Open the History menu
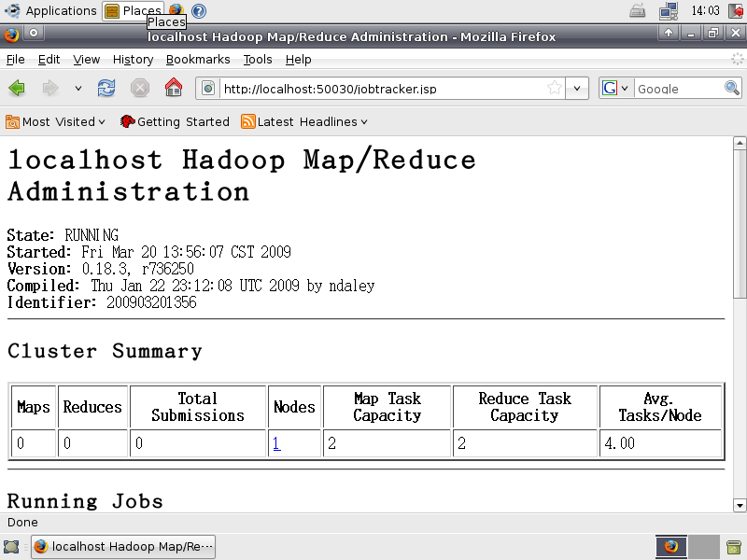747x560 pixels. click(x=133, y=60)
